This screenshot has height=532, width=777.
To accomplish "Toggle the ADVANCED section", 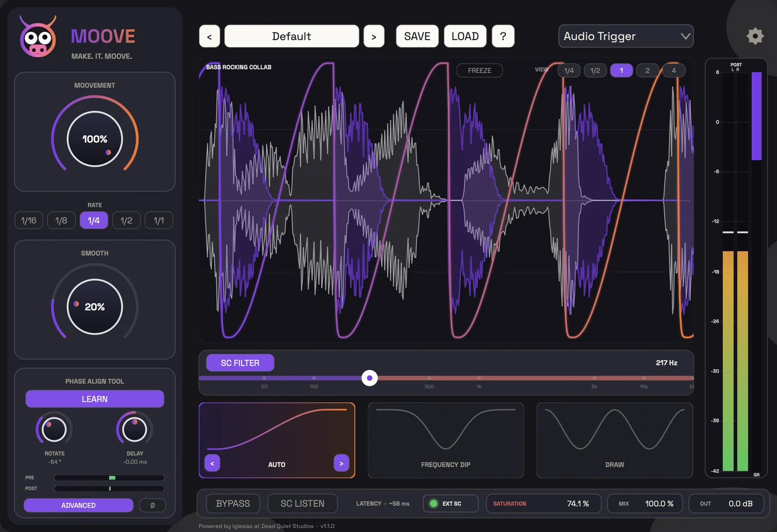I will tap(79, 505).
